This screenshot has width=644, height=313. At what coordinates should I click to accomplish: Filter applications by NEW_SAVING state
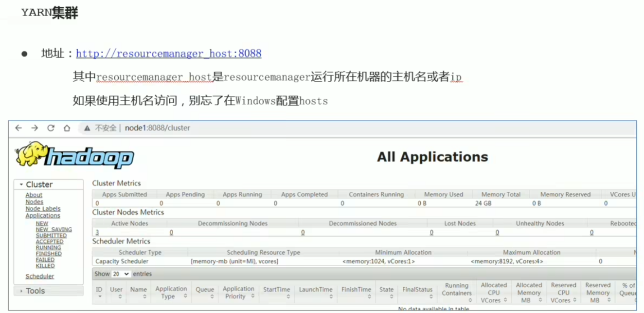54,229
